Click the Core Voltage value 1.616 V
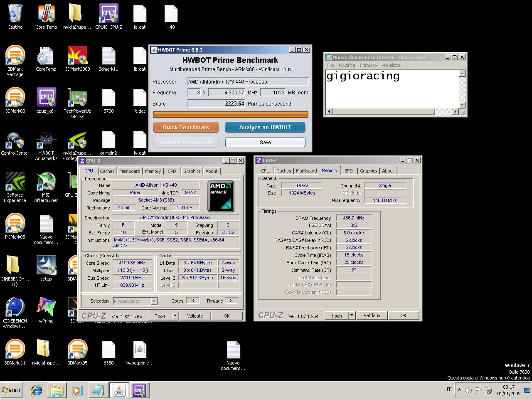The width and height of the screenshot is (532, 399). (x=184, y=208)
